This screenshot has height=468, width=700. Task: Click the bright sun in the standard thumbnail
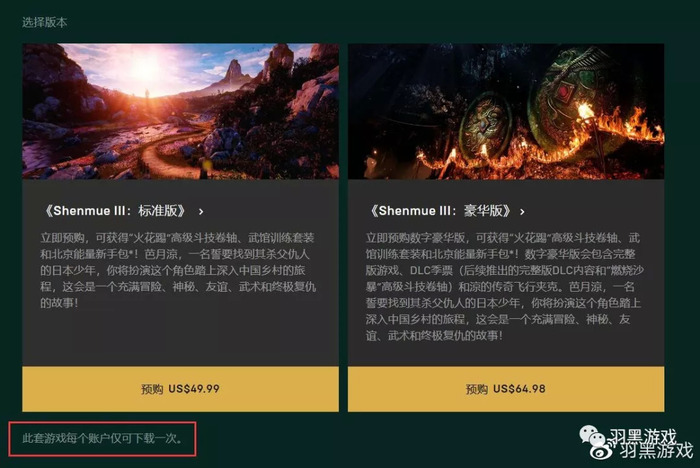(147, 69)
